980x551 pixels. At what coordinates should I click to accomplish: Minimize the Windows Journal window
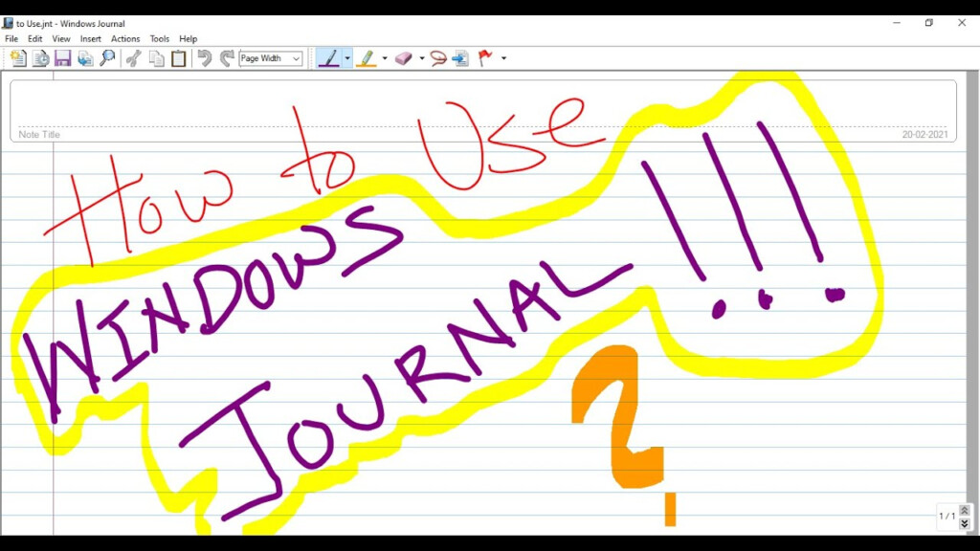coord(897,23)
